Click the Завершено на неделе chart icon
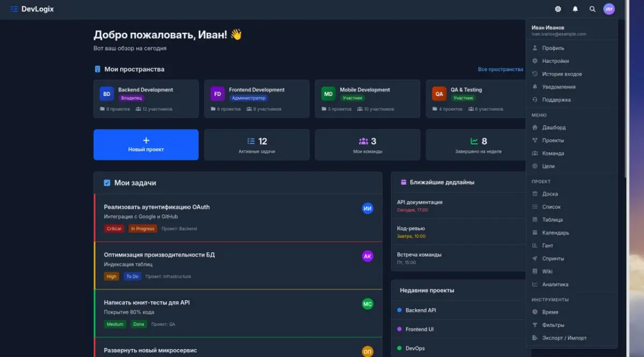644x357 pixels. pyautogui.click(x=474, y=141)
